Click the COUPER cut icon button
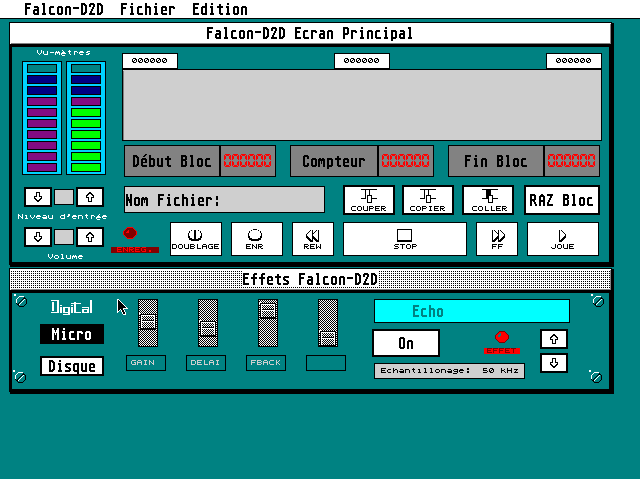640x479 pixels. [x=369, y=200]
